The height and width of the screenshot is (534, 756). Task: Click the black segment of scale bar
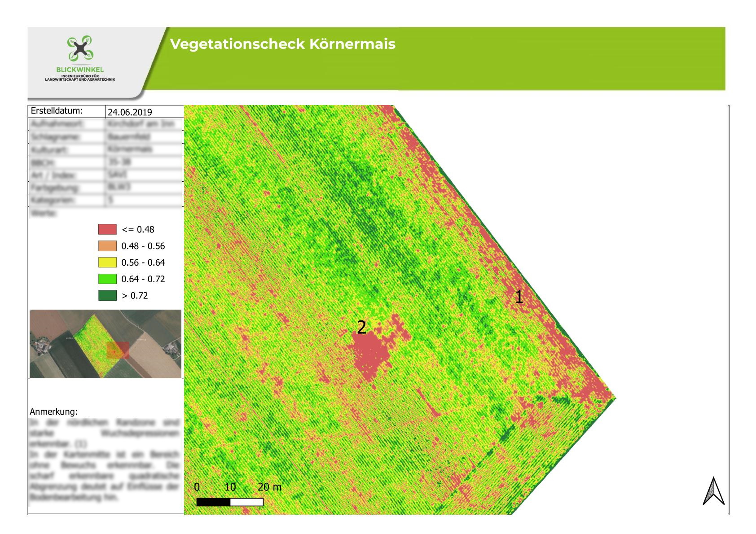click(x=213, y=502)
